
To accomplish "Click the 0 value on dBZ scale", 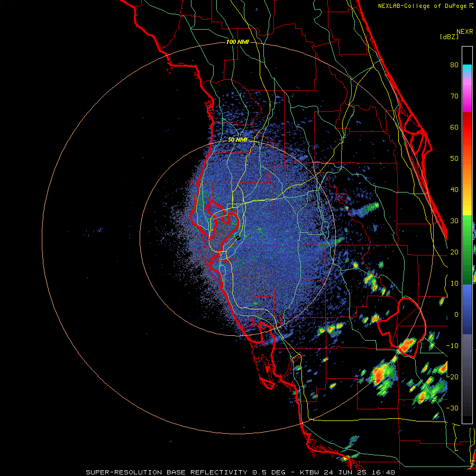I will point(456,315).
